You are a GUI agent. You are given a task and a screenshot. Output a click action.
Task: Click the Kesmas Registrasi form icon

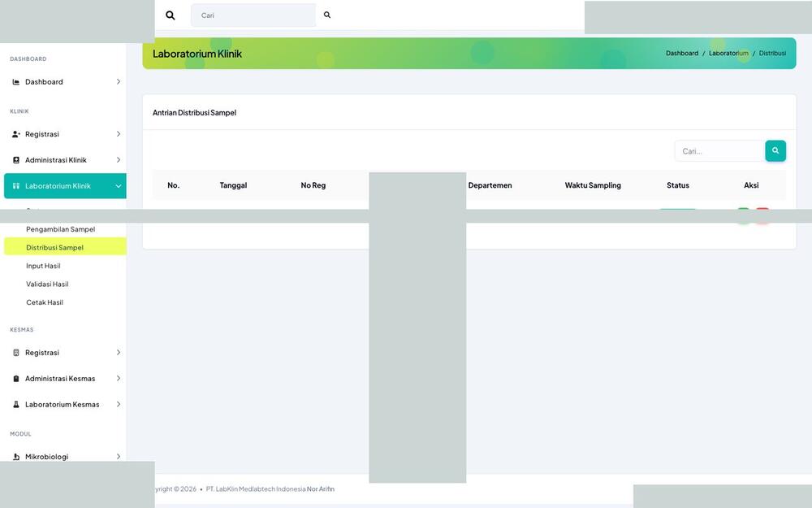(x=16, y=353)
